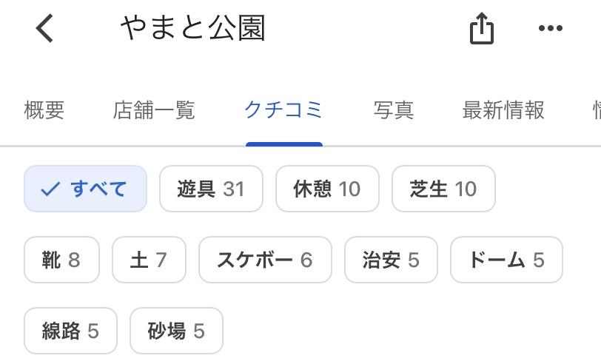Select the クチコミ tab
This screenshot has width=601, height=364.
(x=283, y=110)
